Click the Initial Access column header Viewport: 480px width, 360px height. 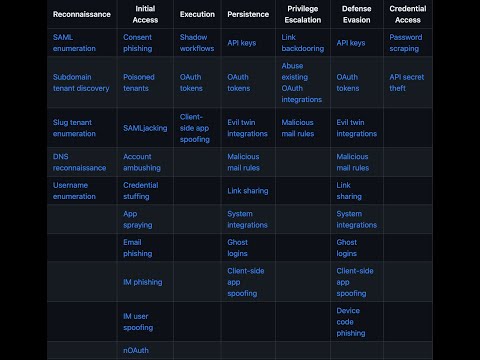[145, 14]
